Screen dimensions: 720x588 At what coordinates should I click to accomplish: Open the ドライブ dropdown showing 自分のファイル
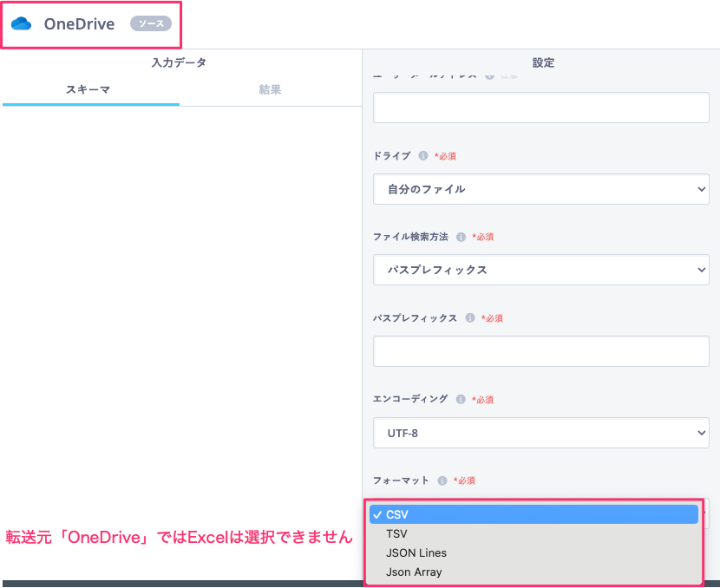pos(541,189)
